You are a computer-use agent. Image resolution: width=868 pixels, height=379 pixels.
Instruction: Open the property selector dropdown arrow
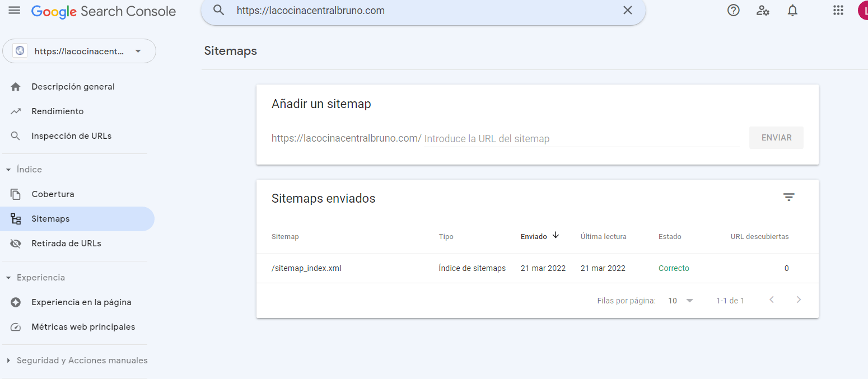click(x=138, y=51)
